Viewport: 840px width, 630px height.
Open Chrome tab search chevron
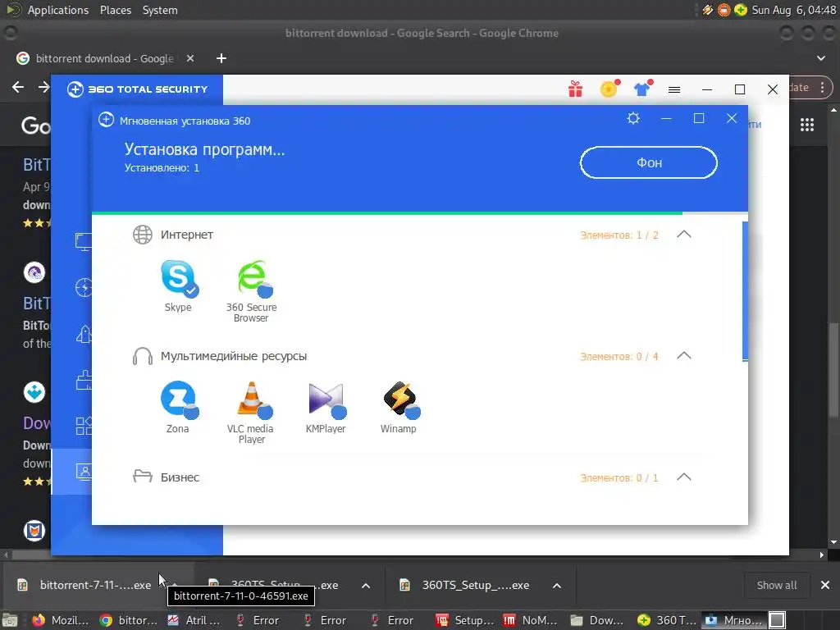[820, 58]
